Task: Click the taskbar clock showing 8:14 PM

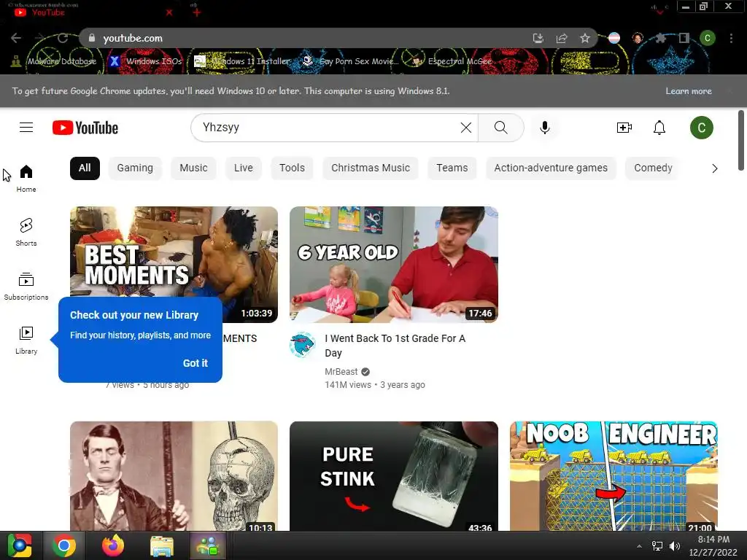Action: 713,545
